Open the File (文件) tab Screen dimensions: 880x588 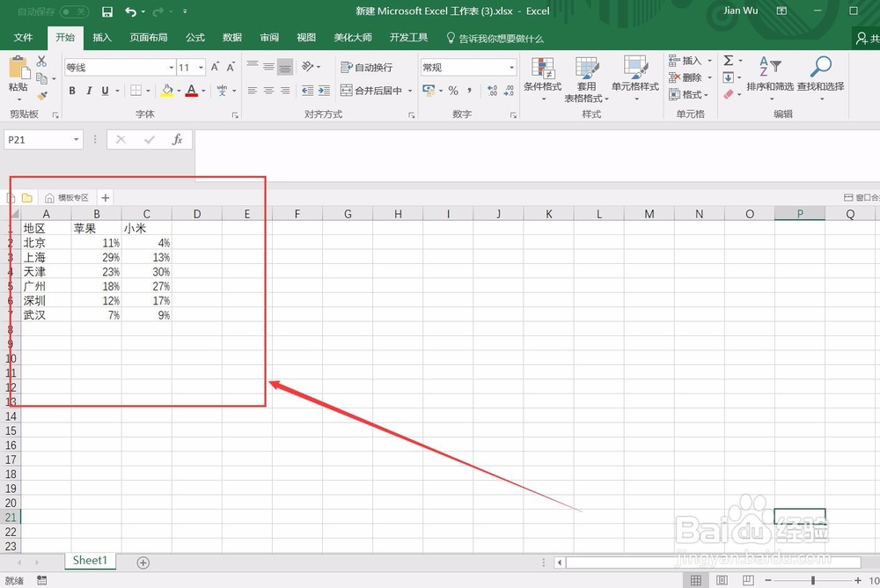click(23, 38)
